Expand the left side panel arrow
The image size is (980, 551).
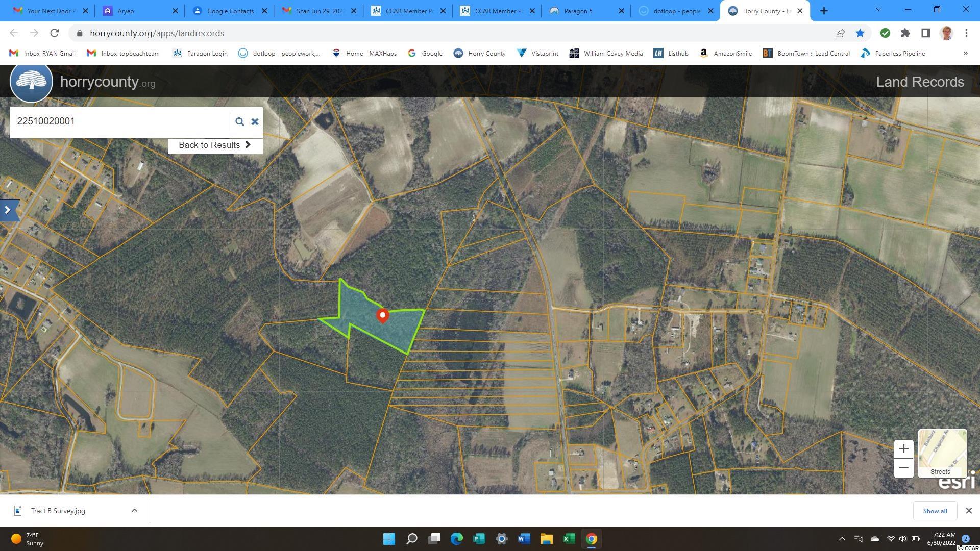[x=8, y=210]
